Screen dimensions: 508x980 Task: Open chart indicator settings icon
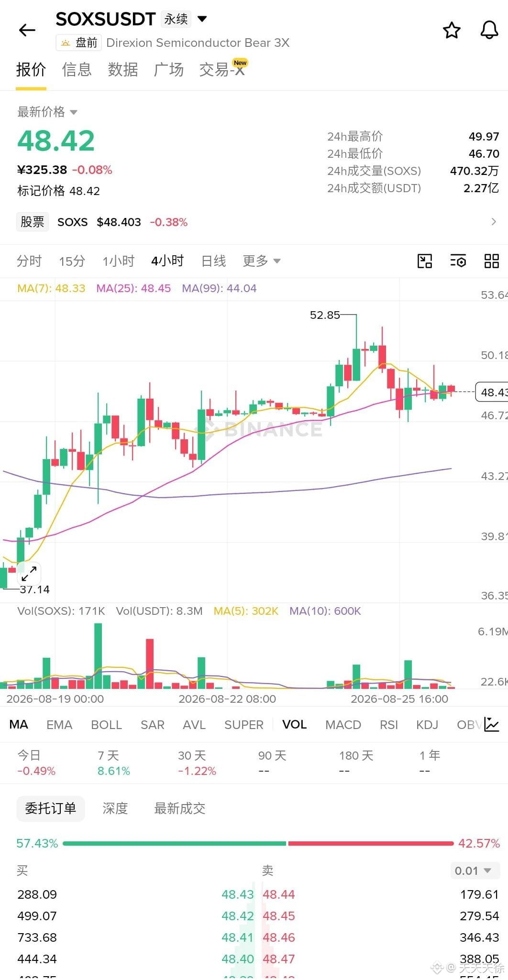coord(458,261)
